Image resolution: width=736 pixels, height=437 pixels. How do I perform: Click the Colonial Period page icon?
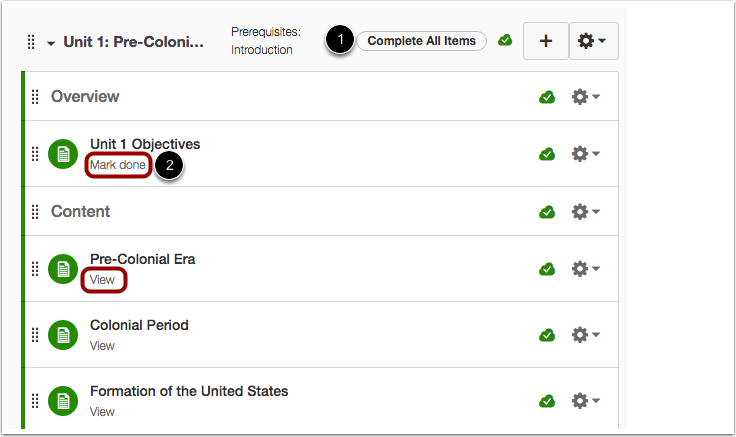(x=63, y=335)
